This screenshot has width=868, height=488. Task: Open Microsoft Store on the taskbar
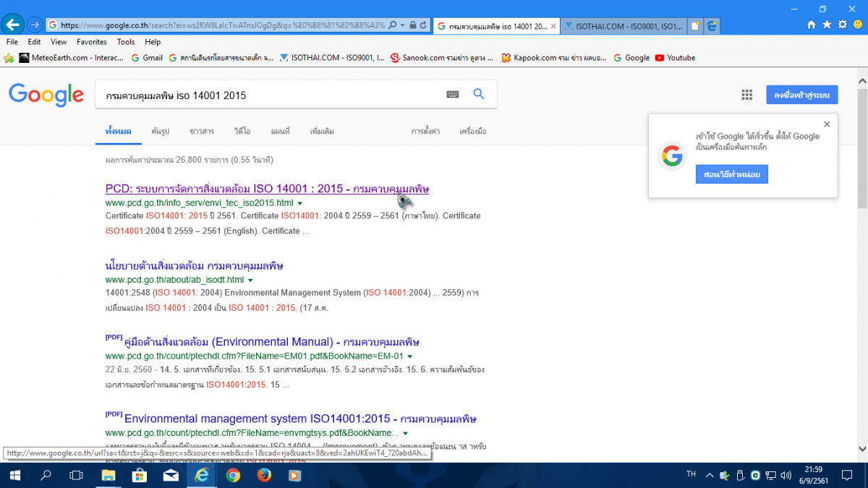click(x=139, y=475)
